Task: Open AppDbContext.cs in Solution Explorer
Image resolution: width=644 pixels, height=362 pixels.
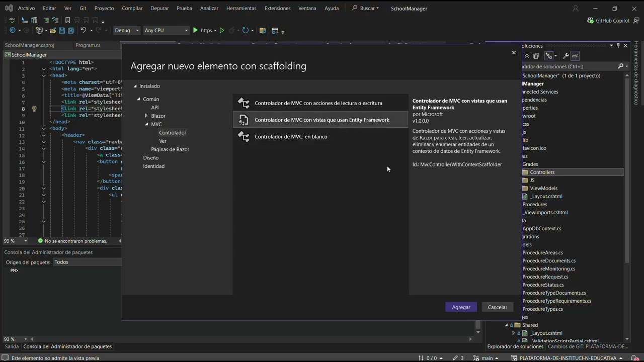Action: (x=541, y=229)
